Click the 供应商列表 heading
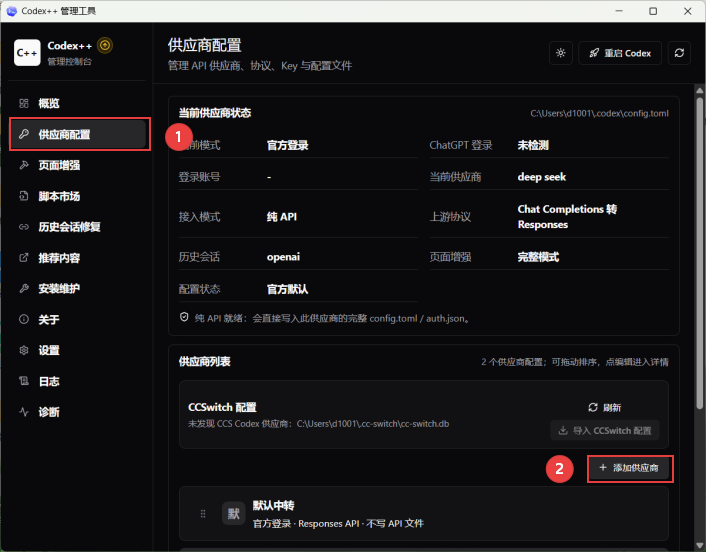This screenshot has width=707, height=552. (x=205, y=362)
